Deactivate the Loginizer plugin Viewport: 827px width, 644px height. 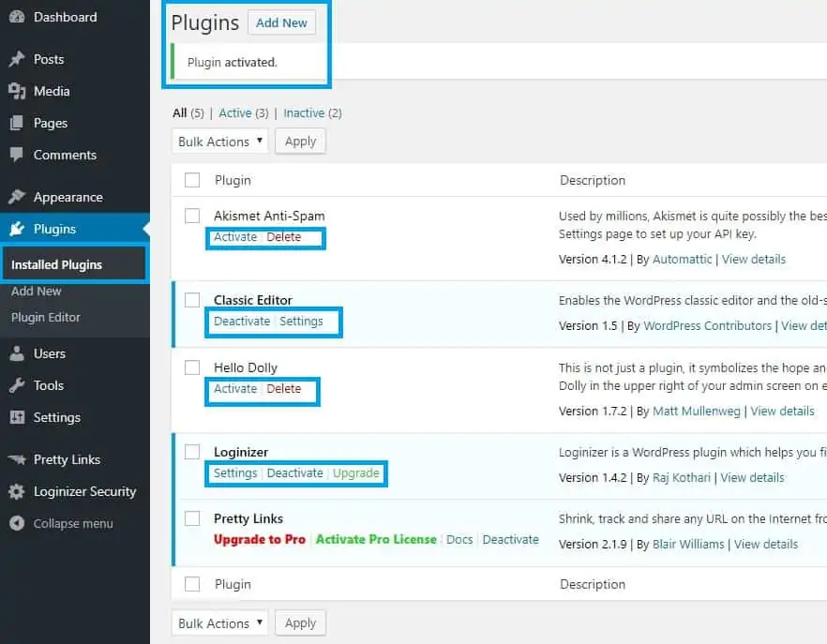(294, 473)
